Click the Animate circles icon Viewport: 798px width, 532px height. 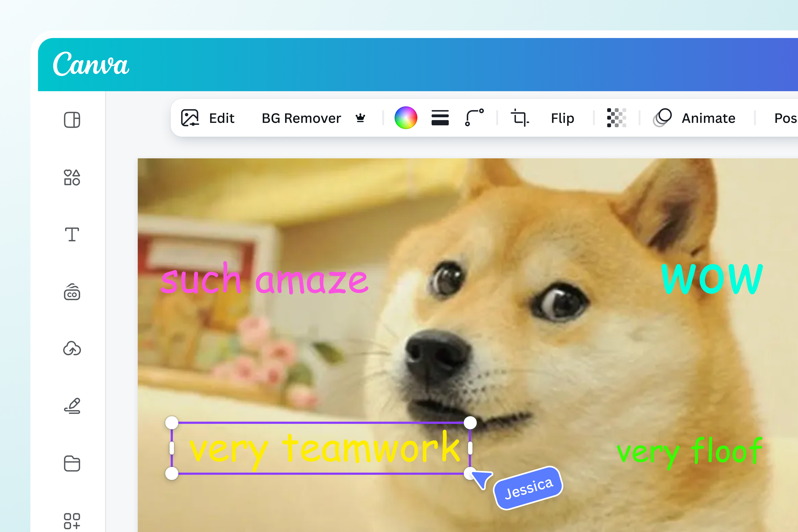(x=662, y=118)
